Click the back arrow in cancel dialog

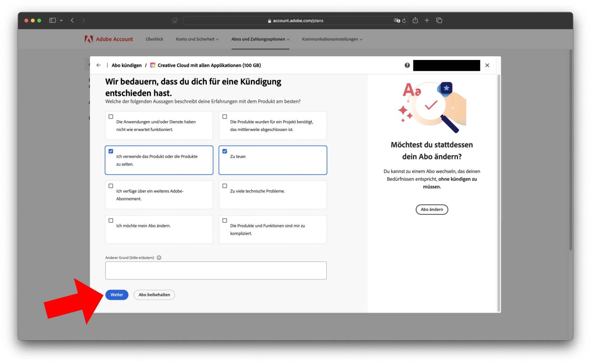pos(98,65)
